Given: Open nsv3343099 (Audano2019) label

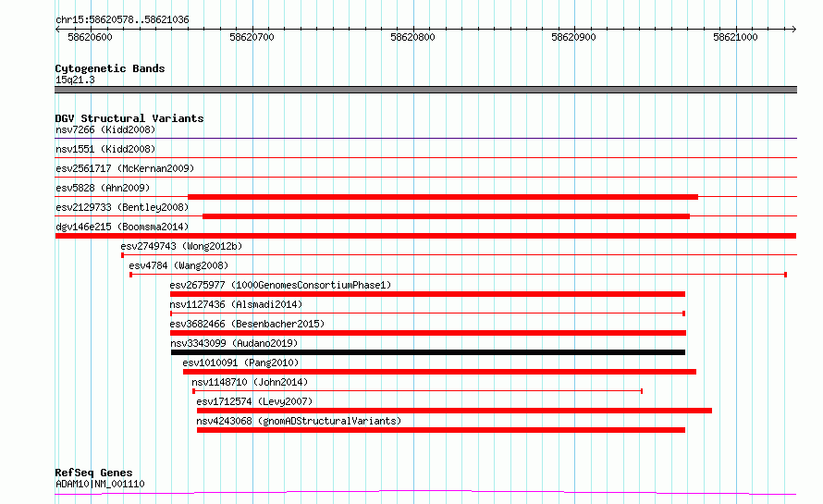Looking at the screenshot, I should 234,343.
